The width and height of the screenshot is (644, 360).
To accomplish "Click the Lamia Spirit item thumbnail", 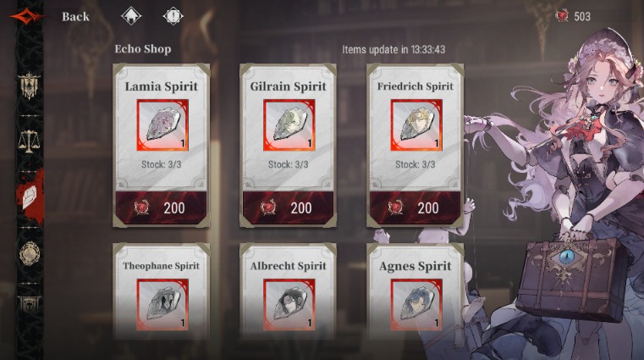I will pos(162,125).
